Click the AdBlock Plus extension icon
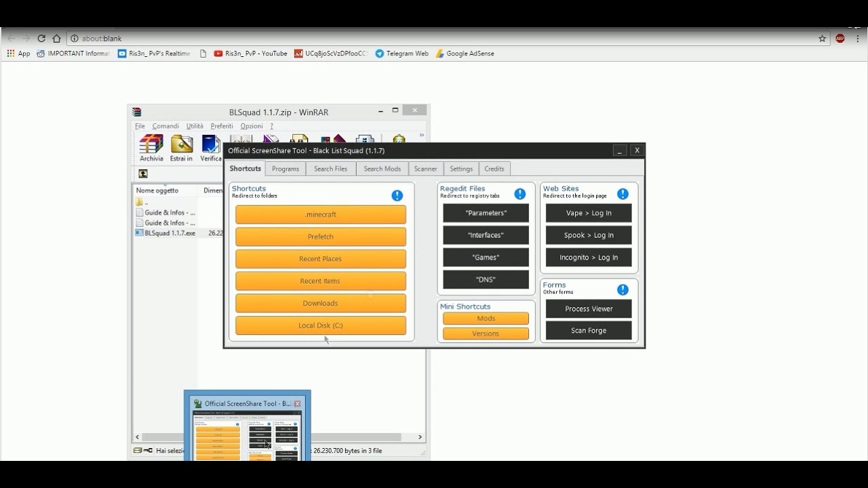The width and height of the screenshot is (868, 488). click(840, 39)
